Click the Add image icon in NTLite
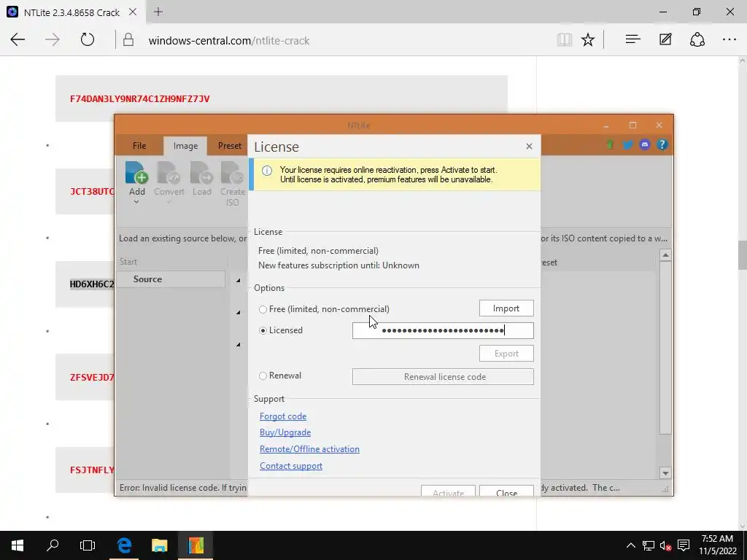This screenshot has height=560, width=747. (136, 173)
